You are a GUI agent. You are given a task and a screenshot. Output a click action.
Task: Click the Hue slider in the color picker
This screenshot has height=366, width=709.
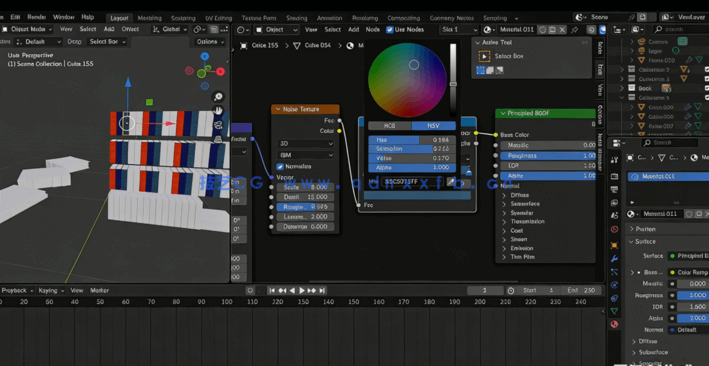coord(412,140)
